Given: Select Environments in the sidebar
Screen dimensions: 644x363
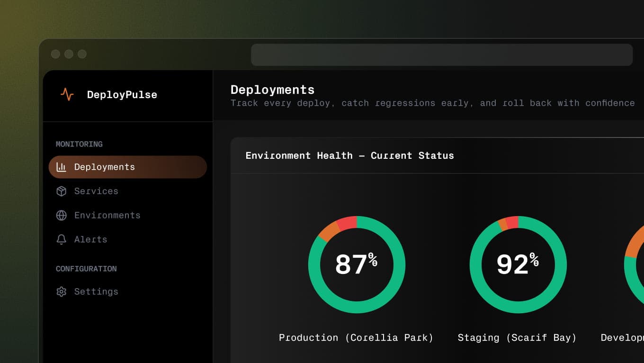Looking at the screenshot, I should tap(128, 215).
